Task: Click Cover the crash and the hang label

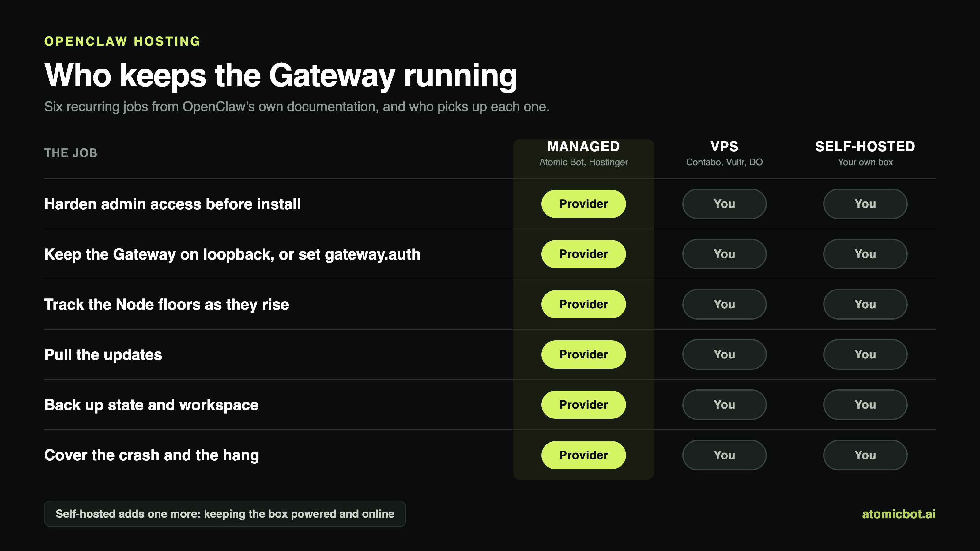Action: click(x=151, y=455)
